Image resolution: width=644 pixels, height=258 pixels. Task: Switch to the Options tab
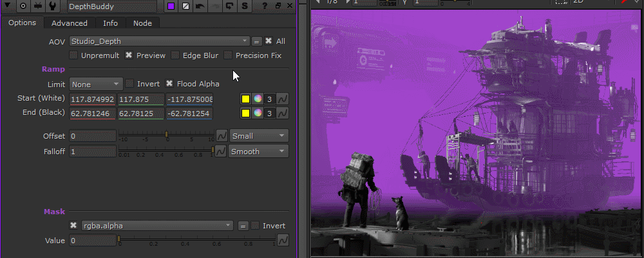(x=22, y=23)
